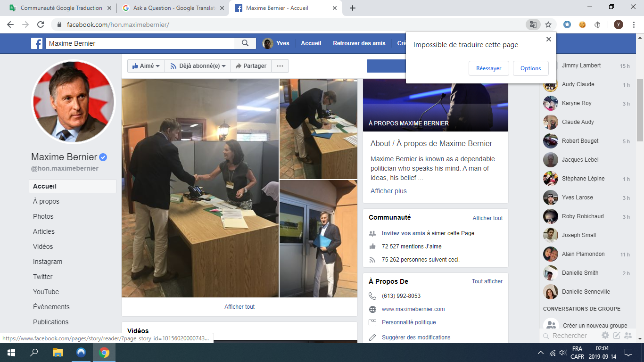Open the Déjà abonné(e) dropdown
This screenshot has width=644, height=362.
pos(198,66)
